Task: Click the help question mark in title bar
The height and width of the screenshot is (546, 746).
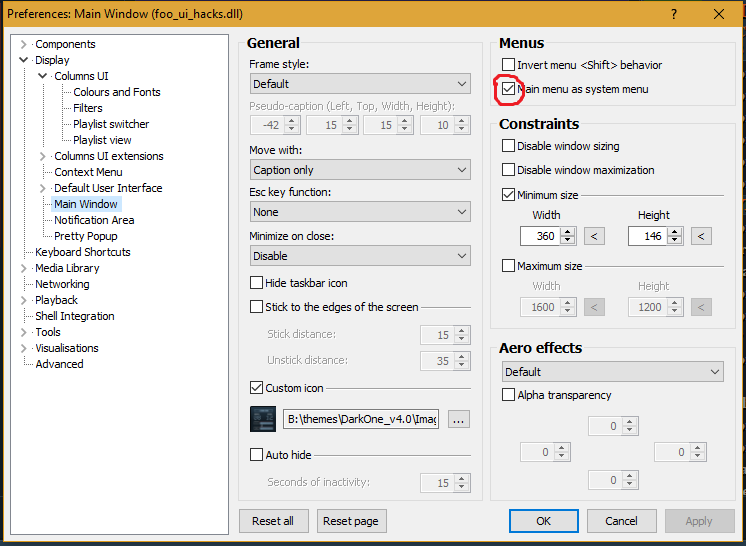Action: coord(674,14)
